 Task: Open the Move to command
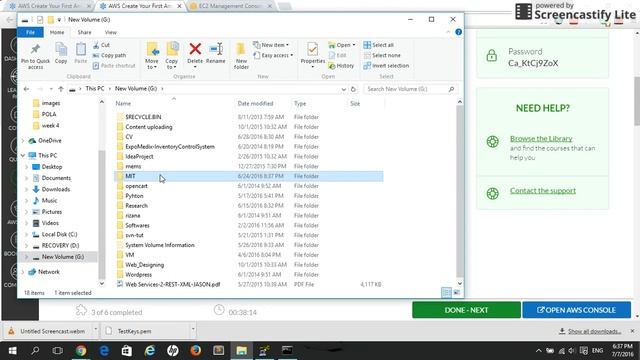tap(152, 56)
